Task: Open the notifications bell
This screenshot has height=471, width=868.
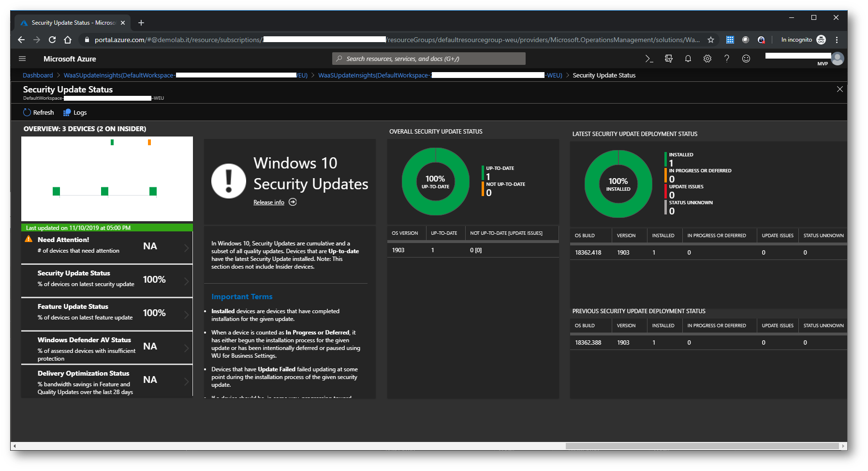Action: click(688, 59)
